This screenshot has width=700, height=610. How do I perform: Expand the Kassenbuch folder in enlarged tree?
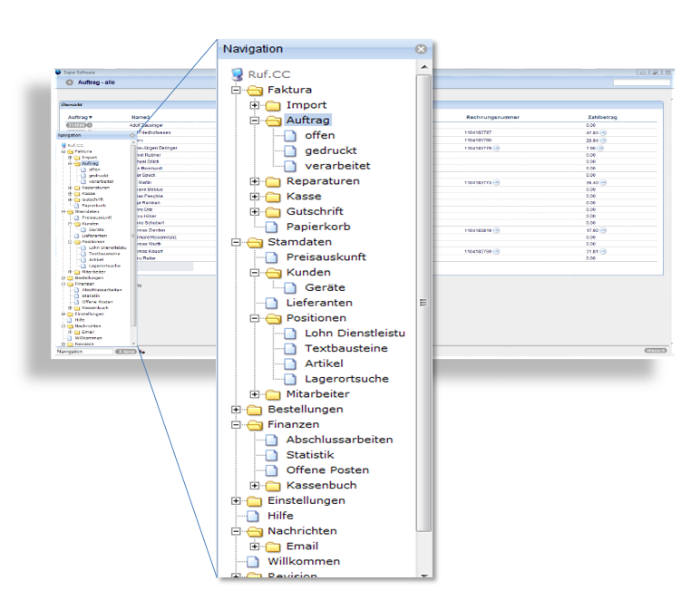(x=255, y=485)
